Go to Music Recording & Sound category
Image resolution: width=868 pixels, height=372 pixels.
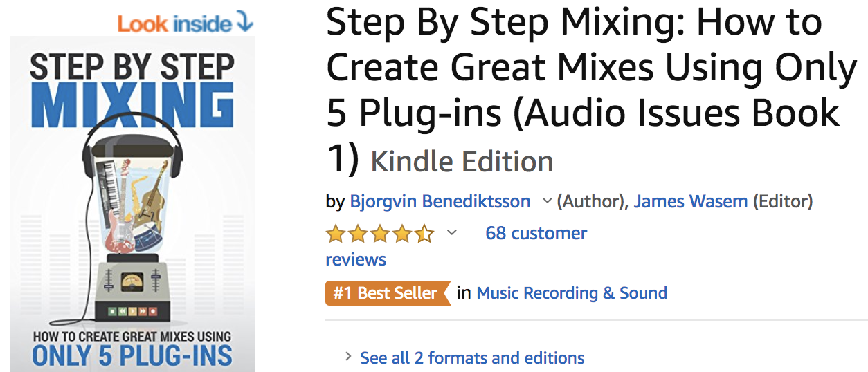coord(572,293)
